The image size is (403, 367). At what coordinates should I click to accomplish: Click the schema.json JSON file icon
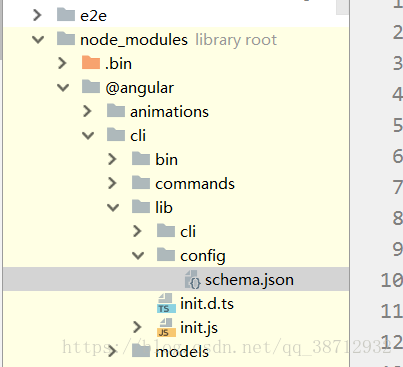tap(193, 279)
